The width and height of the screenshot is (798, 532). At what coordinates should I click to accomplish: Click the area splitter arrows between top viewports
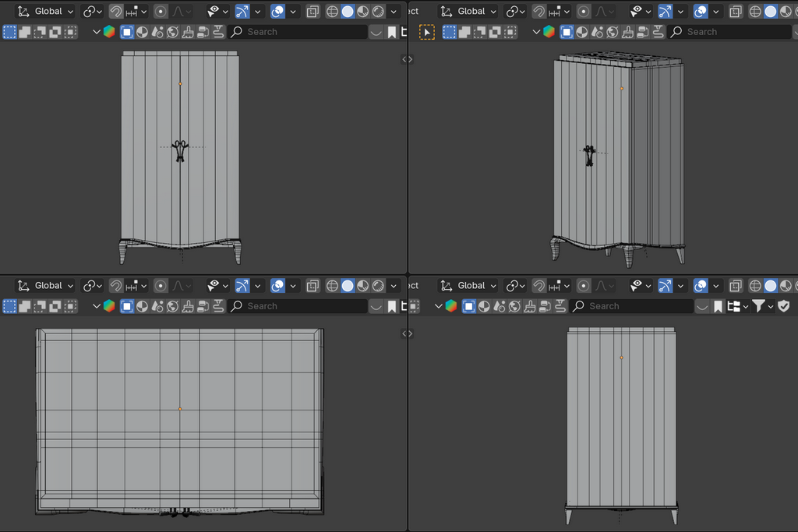coord(407,59)
